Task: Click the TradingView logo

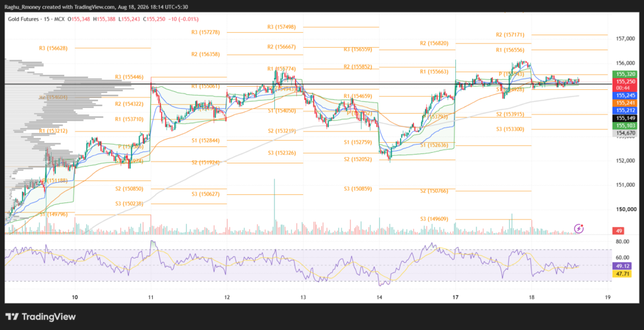Action: click(41, 317)
